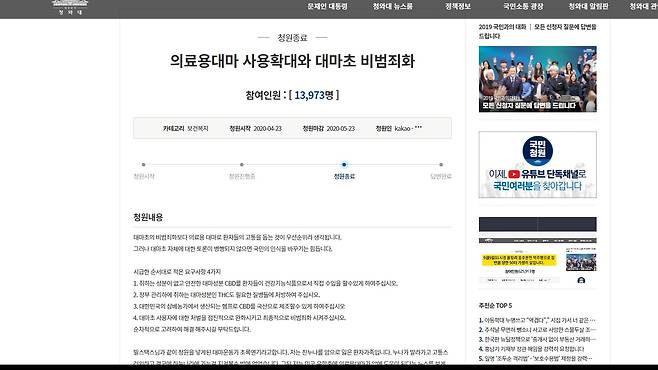Click the 청원내용 section heading
Screen dimensions: 658x370
click(x=148, y=217)
